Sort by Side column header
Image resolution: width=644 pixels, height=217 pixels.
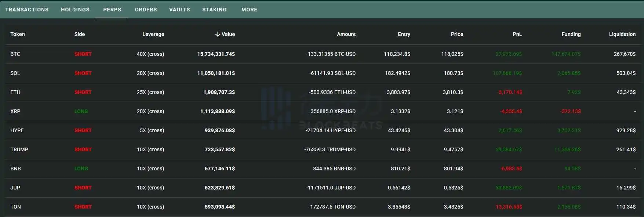pos(80,34)
